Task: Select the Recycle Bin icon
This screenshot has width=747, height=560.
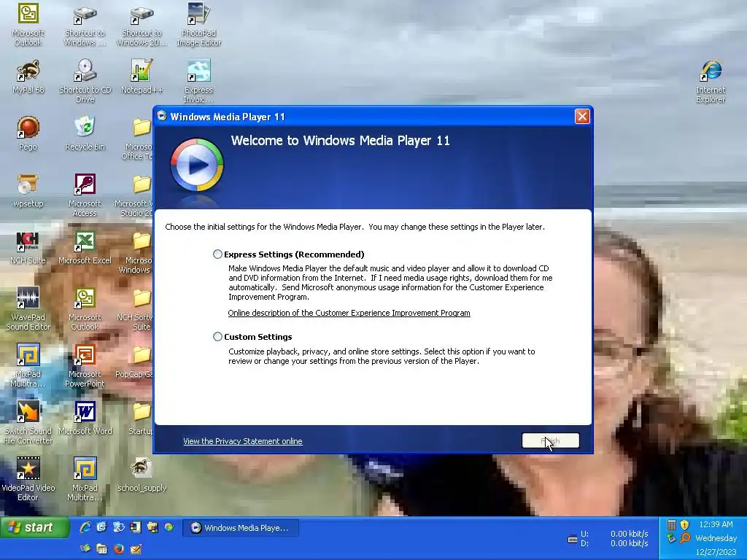Action: [x=85, y=133]
